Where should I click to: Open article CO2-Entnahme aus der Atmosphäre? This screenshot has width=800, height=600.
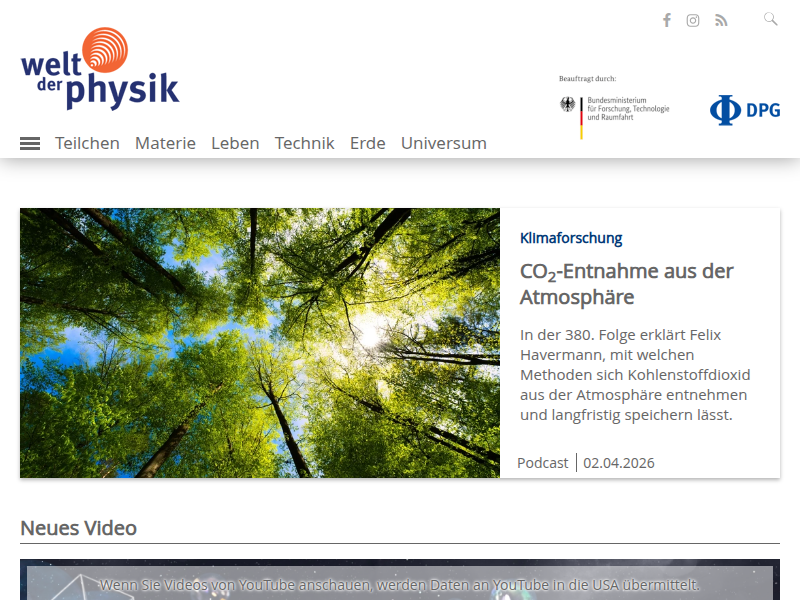coord(626,284)
